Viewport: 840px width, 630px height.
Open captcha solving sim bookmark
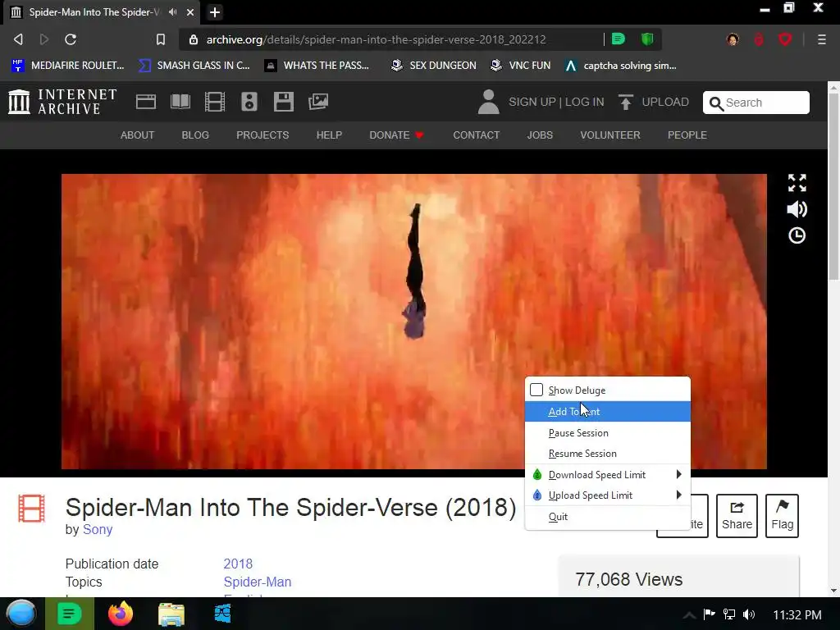pos(621,66)
